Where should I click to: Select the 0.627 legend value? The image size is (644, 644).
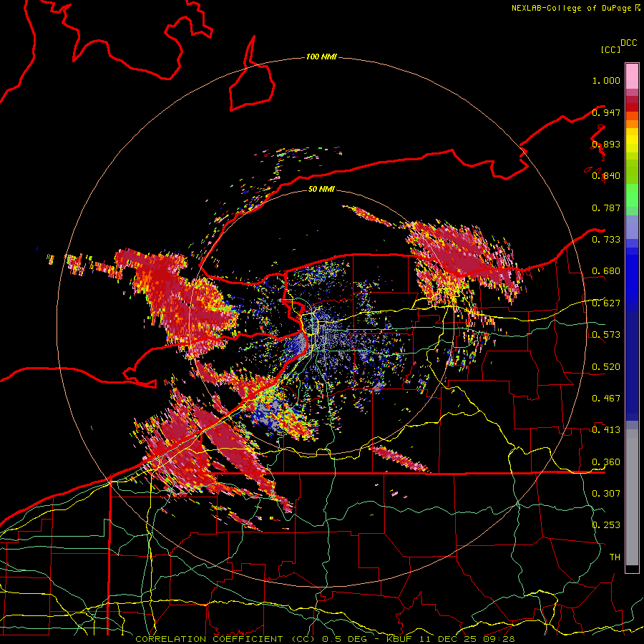click(x=606, y=303)
